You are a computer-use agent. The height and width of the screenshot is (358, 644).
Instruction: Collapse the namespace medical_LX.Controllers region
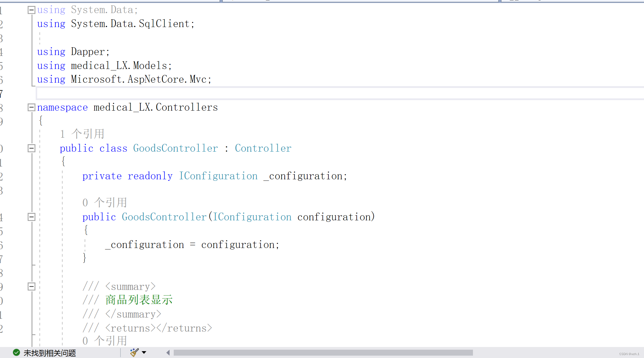31,107
